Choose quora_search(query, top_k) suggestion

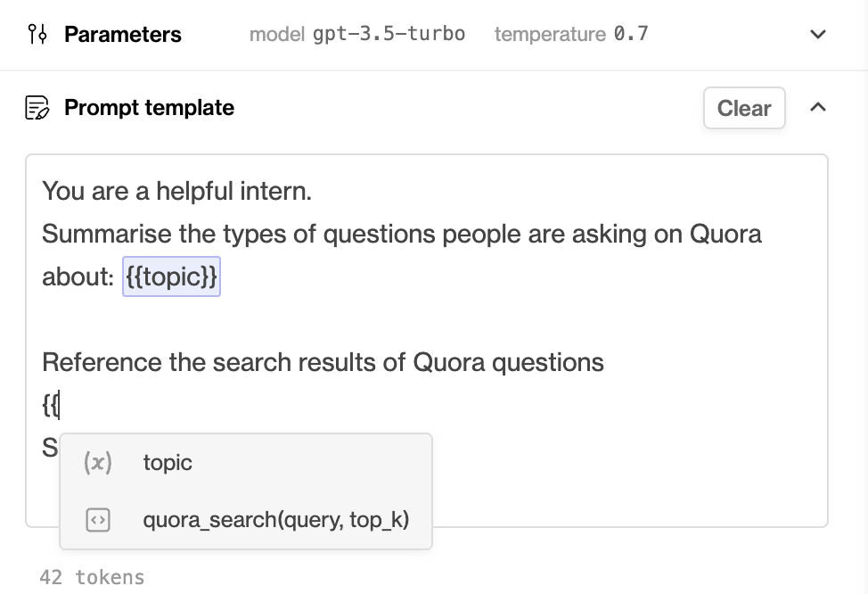tap(246, 520)
